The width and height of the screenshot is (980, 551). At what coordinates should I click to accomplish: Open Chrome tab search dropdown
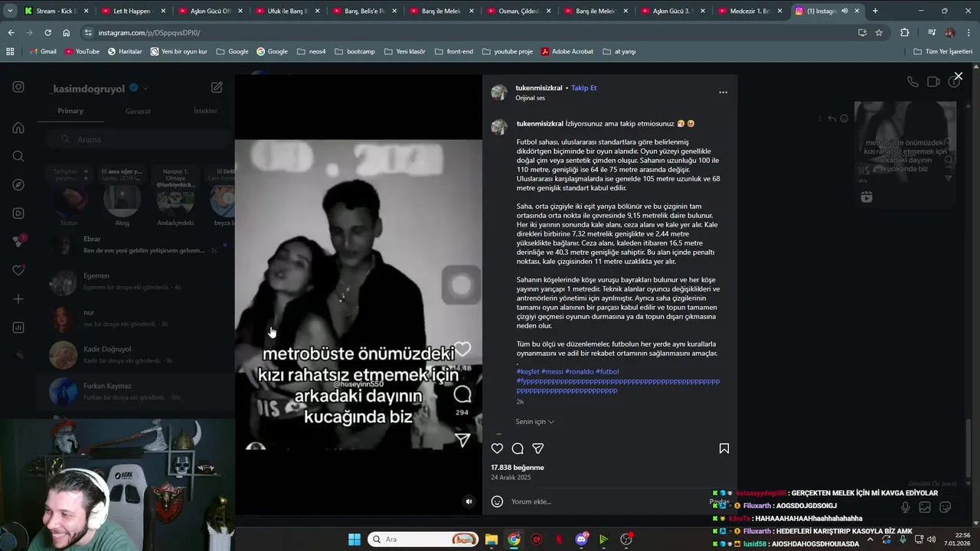coord(10,11)
